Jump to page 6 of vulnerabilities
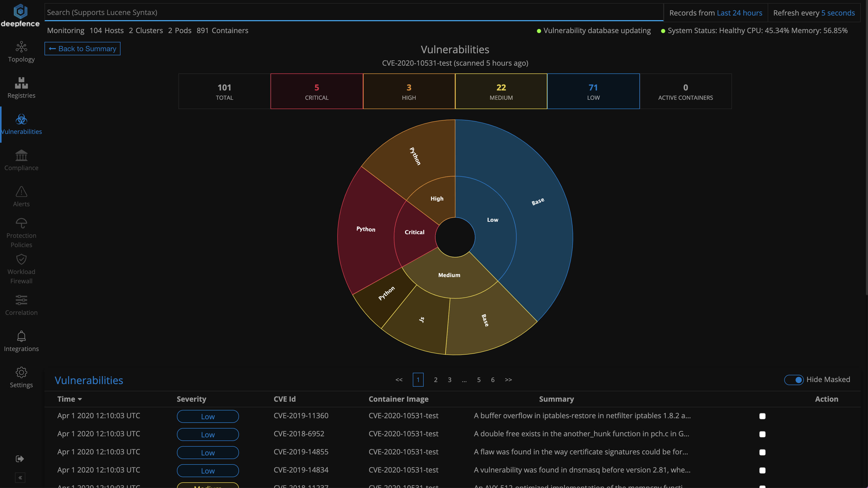Image resolution: width=868 pixels, height=488 pixels. pyautogui.click(x=493, y=379)
